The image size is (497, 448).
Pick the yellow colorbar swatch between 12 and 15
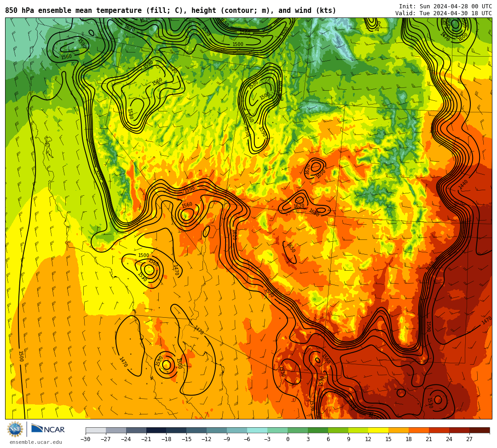pos(378,430)
